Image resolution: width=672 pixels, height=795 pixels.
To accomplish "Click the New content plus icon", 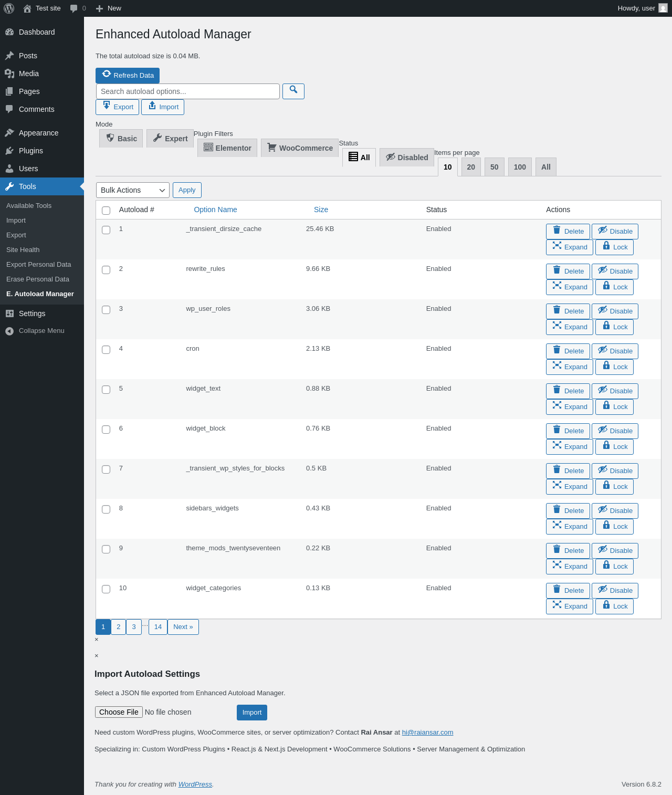I will pos(99,8).
